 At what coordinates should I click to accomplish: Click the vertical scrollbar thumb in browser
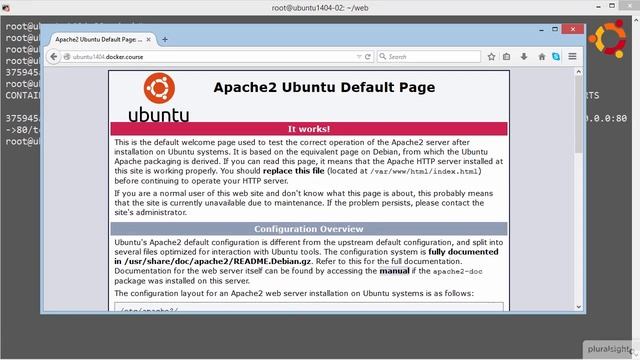click(x=578, y=114)
